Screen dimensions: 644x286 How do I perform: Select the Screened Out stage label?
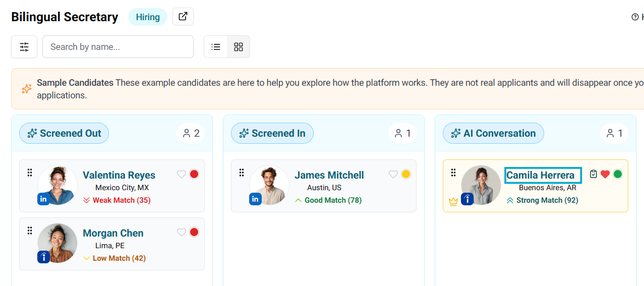(64, 133)
